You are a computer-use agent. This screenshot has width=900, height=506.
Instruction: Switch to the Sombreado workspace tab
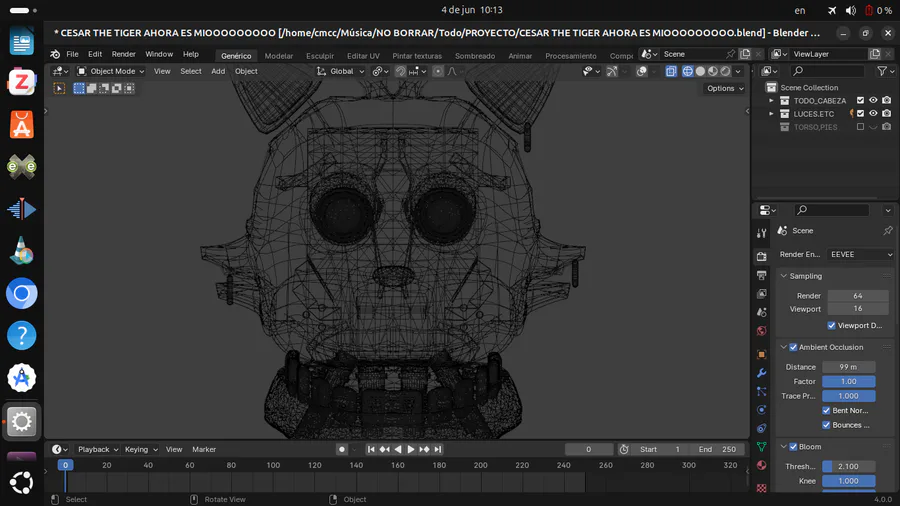[474, 56]
